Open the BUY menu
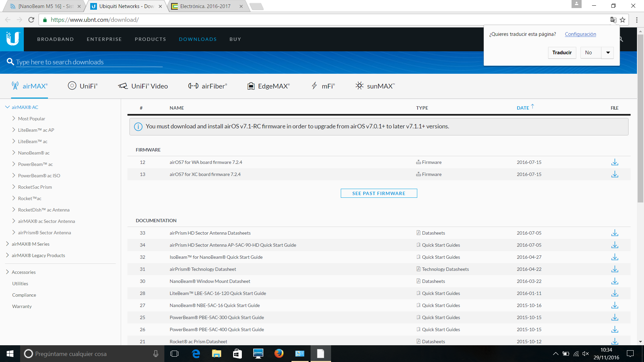644x362 pixels. tap(235, 39)
